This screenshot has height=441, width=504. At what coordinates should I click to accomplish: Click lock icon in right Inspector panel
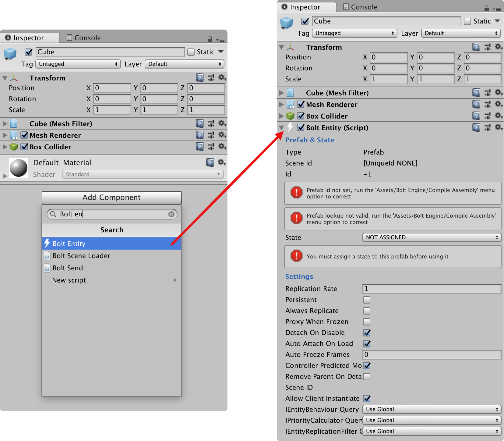point(487,8)
